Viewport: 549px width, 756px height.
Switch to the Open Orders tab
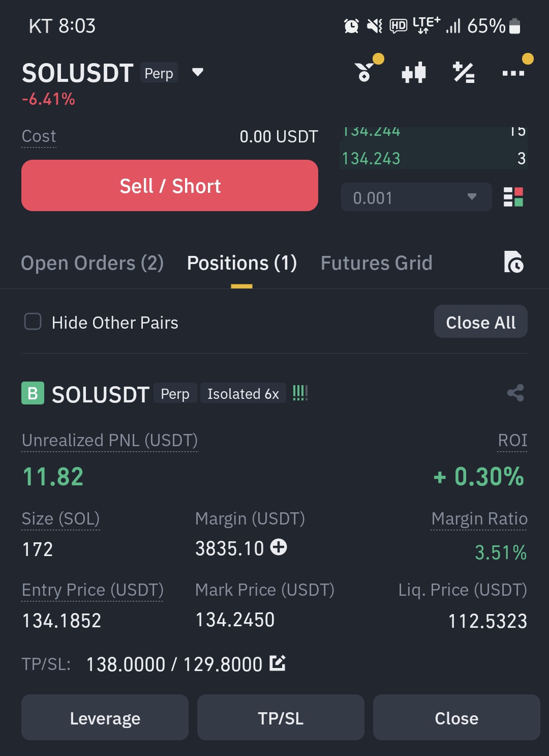(92, 263)
